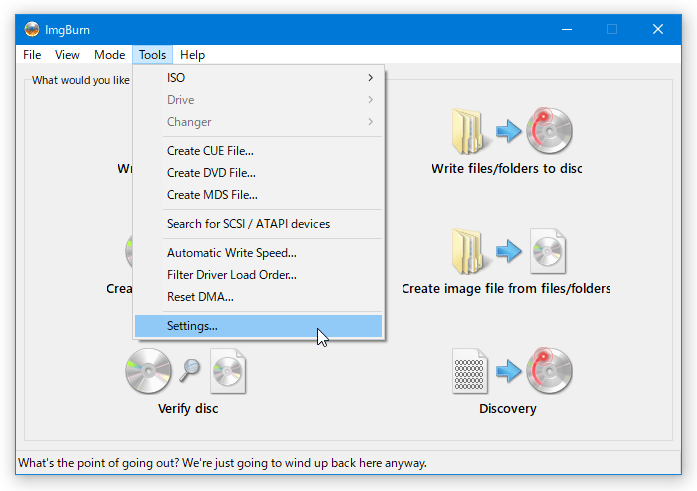Open the File menu
The height and width of the screenshot is (491, 697).
32,55
